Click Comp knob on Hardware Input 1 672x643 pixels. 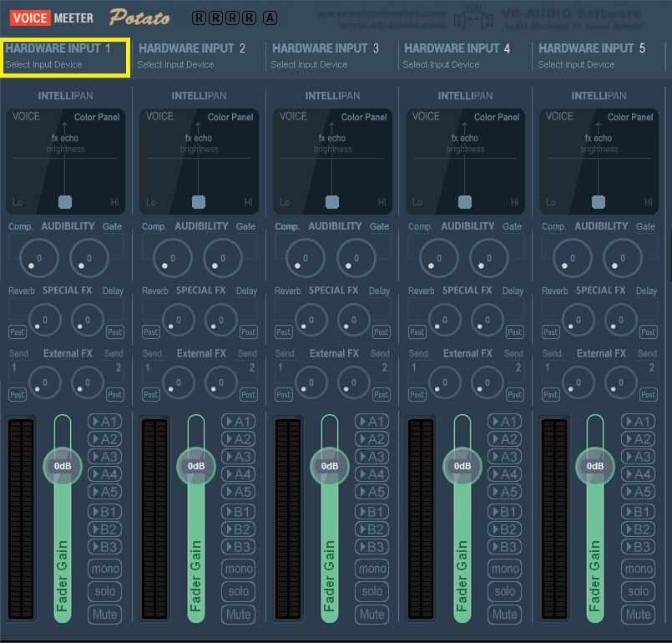coord(39,258)
